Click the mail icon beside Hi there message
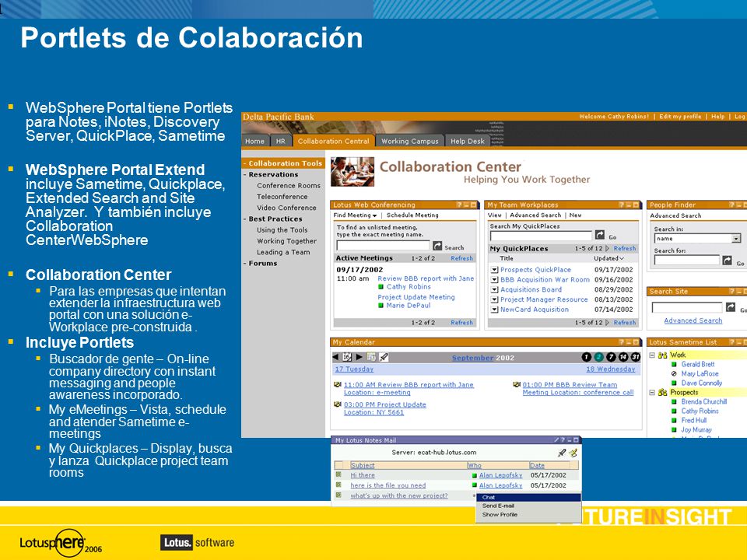 coord(338,474)
